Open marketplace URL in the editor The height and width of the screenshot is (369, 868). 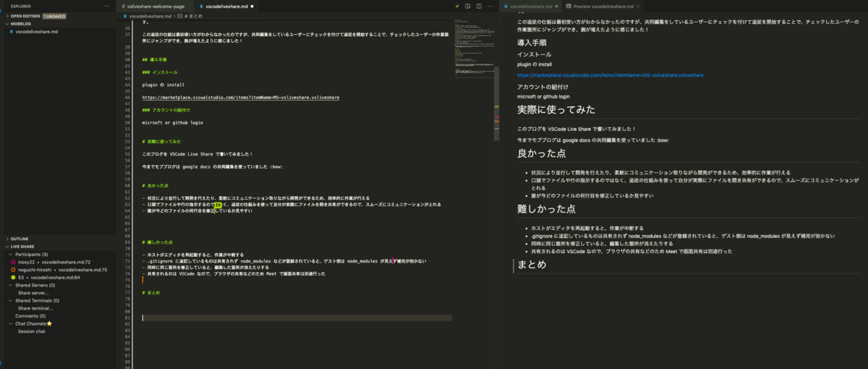pyautogui.click(x=241, y=97)
